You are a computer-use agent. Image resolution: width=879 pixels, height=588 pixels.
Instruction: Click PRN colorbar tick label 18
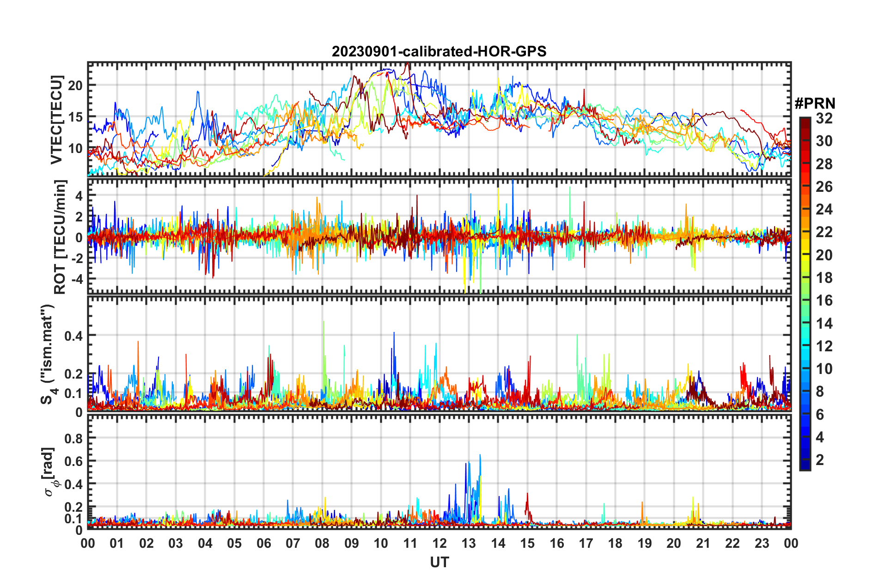(824, 278)
